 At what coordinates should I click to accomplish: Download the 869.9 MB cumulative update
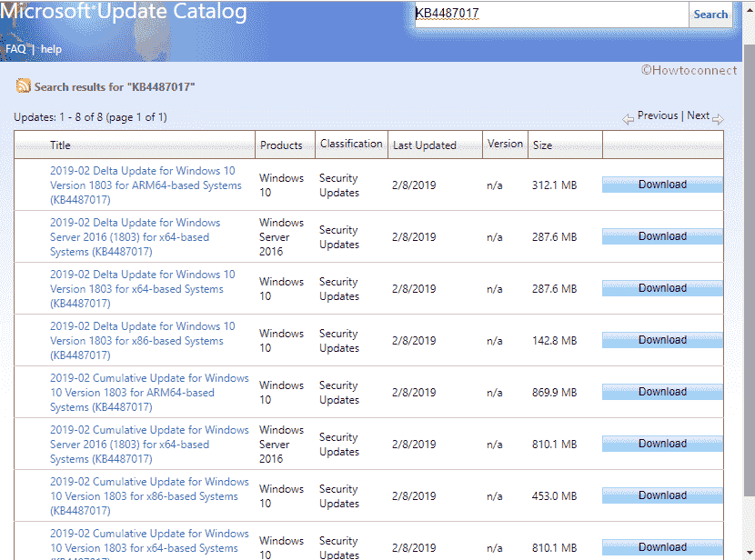(x=662, y=392)
